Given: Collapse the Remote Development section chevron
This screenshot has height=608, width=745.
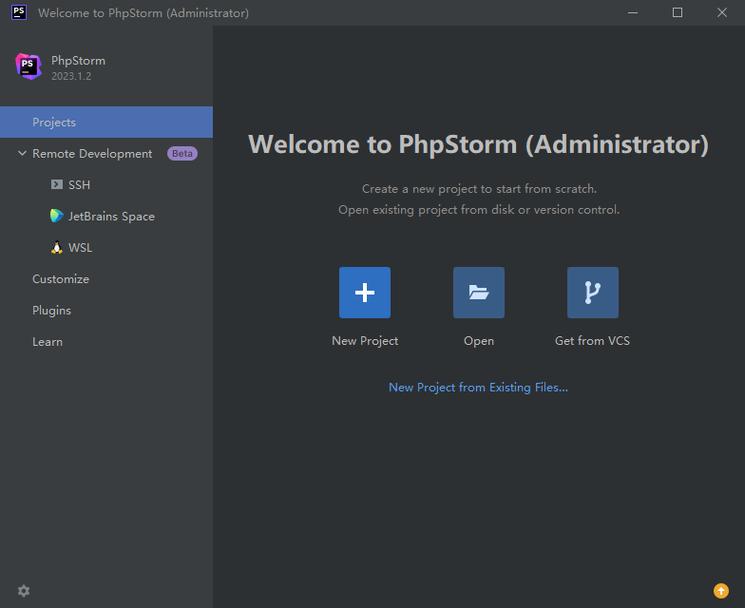Looking at the screenshot, I should pyautogui.click(x=22, y=153).
